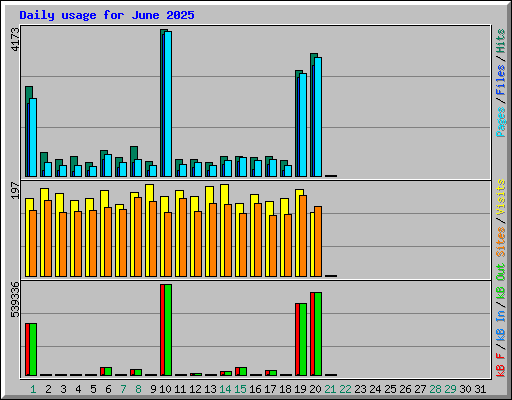Click green weekend day label 29

point(450,389)
